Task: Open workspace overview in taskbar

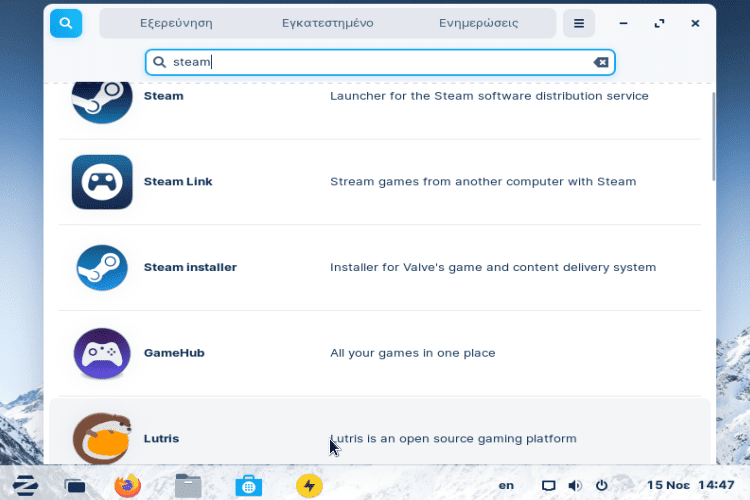Action: click(75, 486)
